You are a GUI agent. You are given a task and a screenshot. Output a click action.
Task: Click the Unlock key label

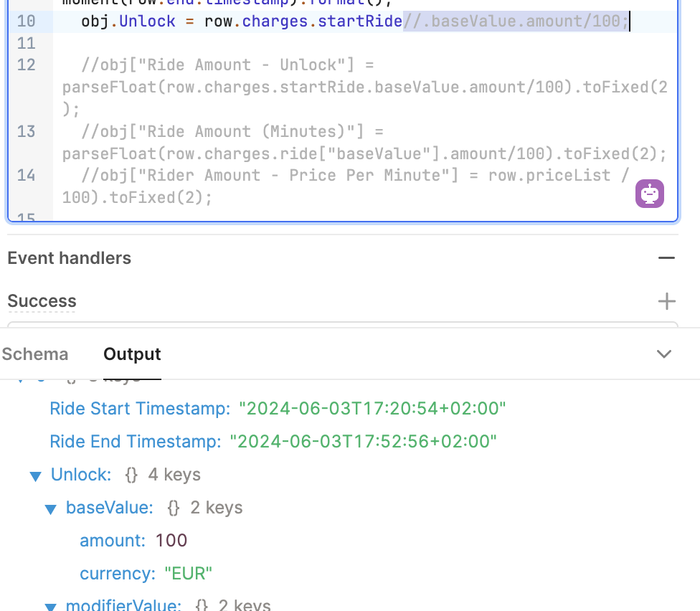[81, 475]
